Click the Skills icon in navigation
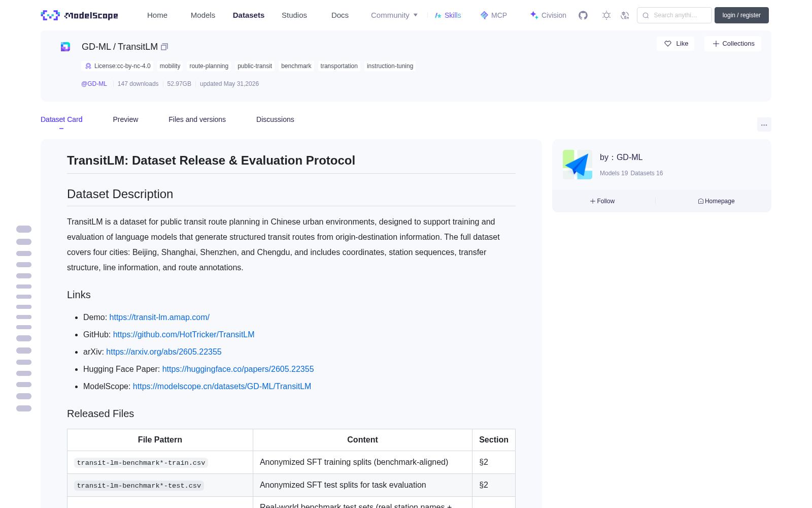 438,15
